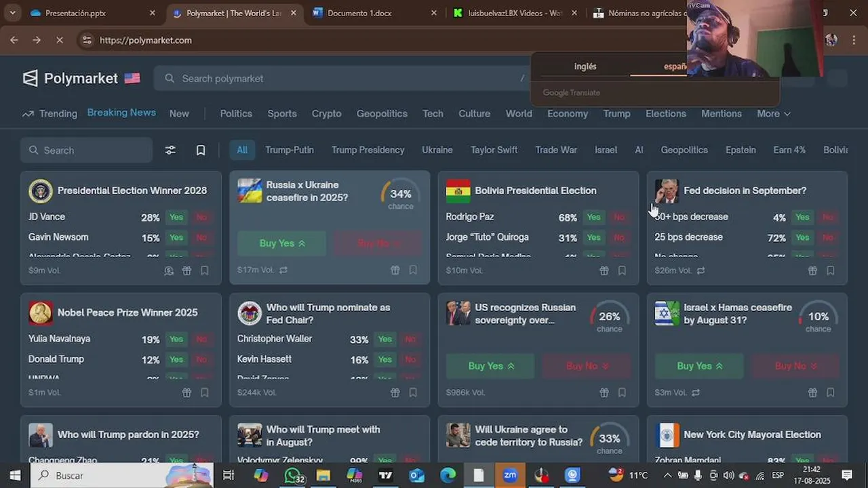Click the address bar URL polymarket.com
Viewport: 868px width, 488px height.
146,40
